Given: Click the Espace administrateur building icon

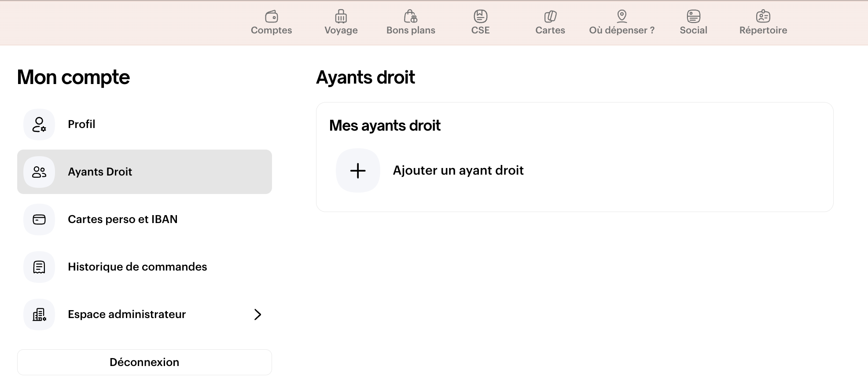Looking at the screenshot, I should (x=39, y=315).
